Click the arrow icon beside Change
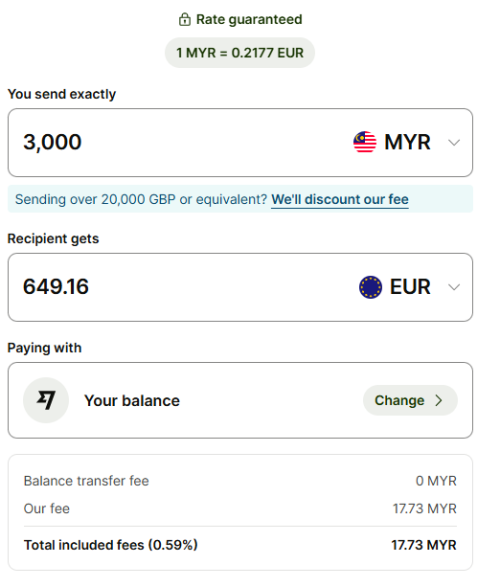This screenshot has height=587, width=500. [439, 400]
